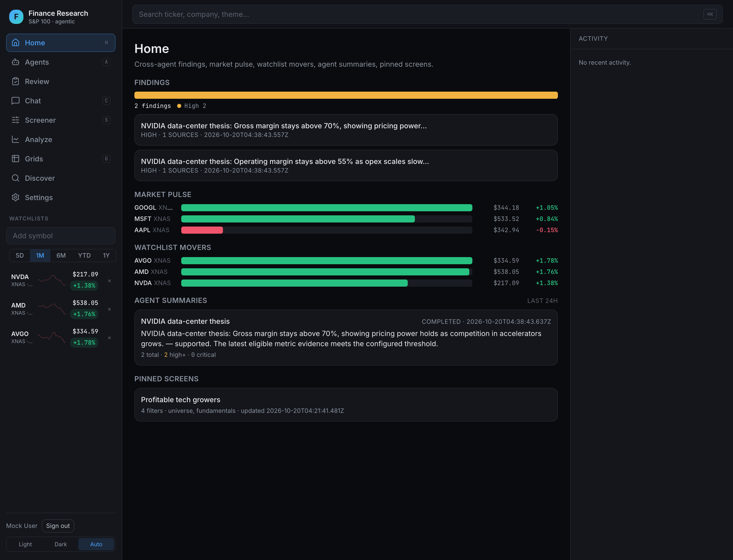Open the Operating margin above 55% finding
Image resolution: width=733 pixels, height=560 pixels.
[346, 165]
